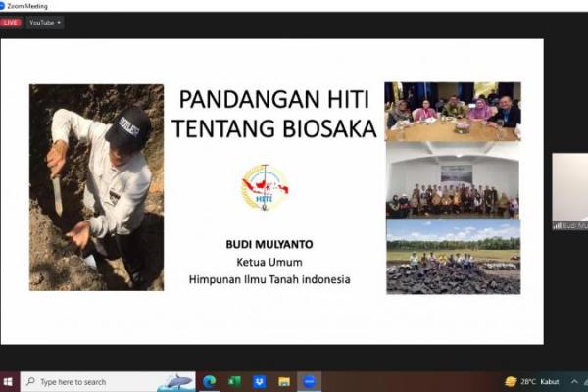The image size is (588, 392).
Task: Click the HITI logo on the slide
Action: coord(265,187)
